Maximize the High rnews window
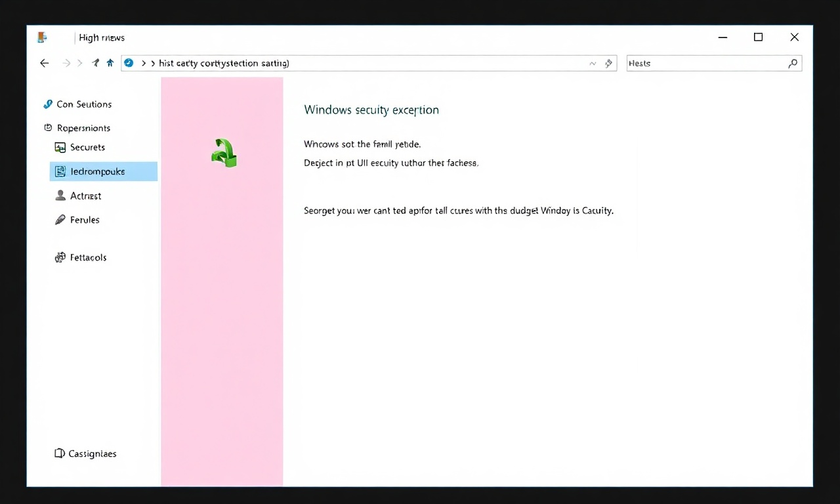 point(759,37)
